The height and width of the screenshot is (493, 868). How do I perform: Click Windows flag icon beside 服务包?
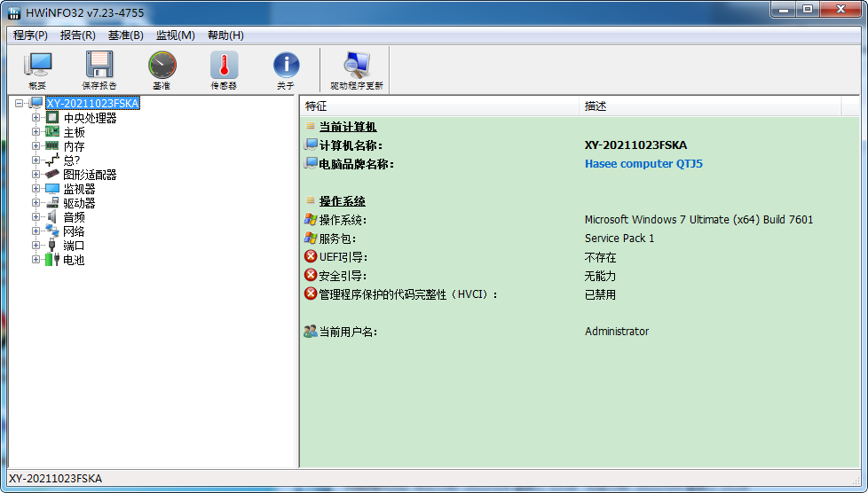pos(311,238)
